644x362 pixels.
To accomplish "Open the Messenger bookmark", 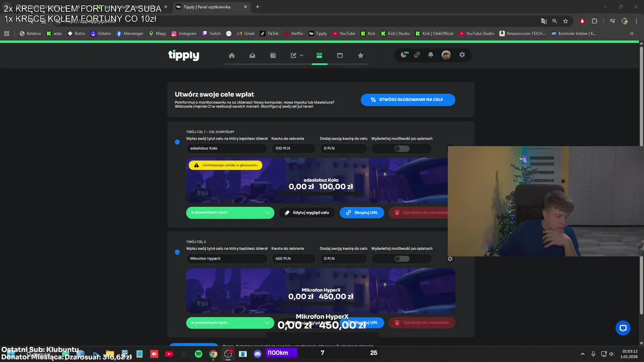I will coord(130,34).
